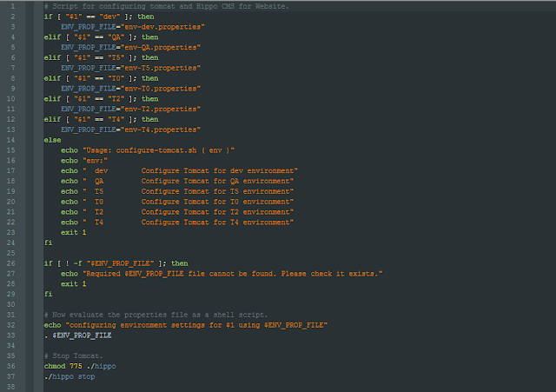
Task: Click "env-T2.properties" string
Action: pos(161,109)
